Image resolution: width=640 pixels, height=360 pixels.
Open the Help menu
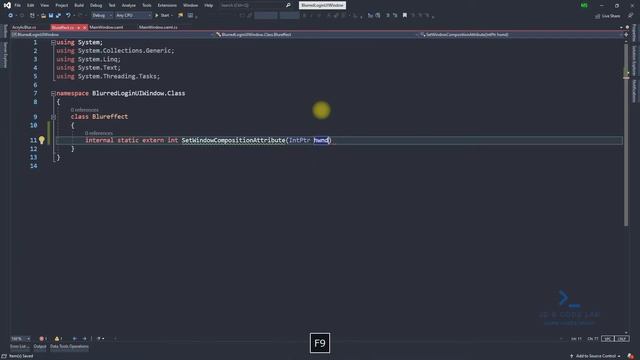(x=209, y=5)
